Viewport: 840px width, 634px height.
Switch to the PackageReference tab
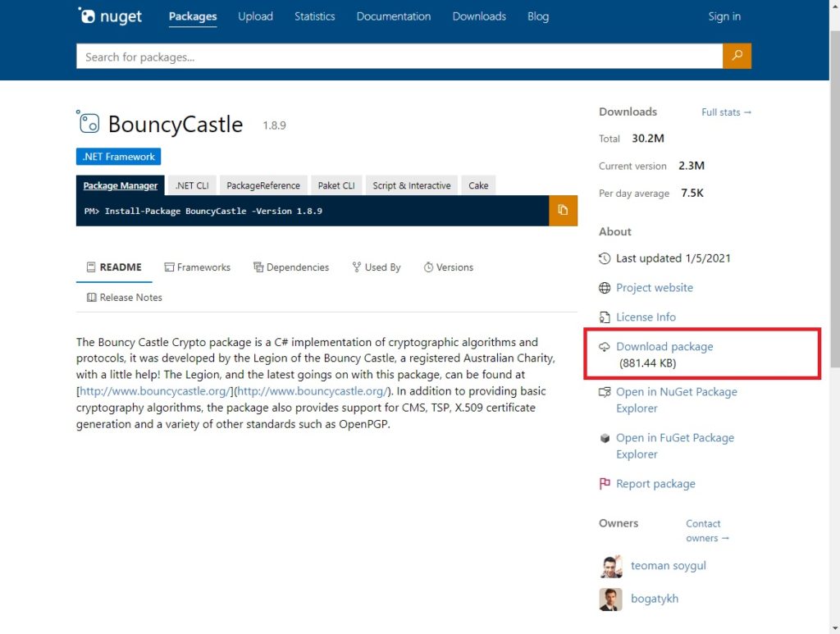pyautogui.click(x=263, y=185)
